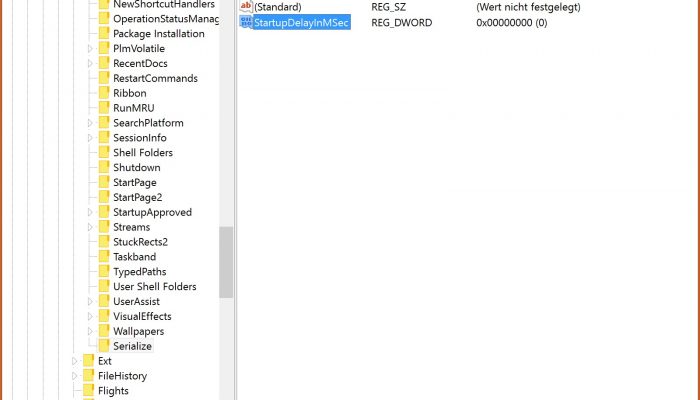700x400 pixels.
Task: Click the SearchPlatform folder icon
Action: [x=104, y=123]
